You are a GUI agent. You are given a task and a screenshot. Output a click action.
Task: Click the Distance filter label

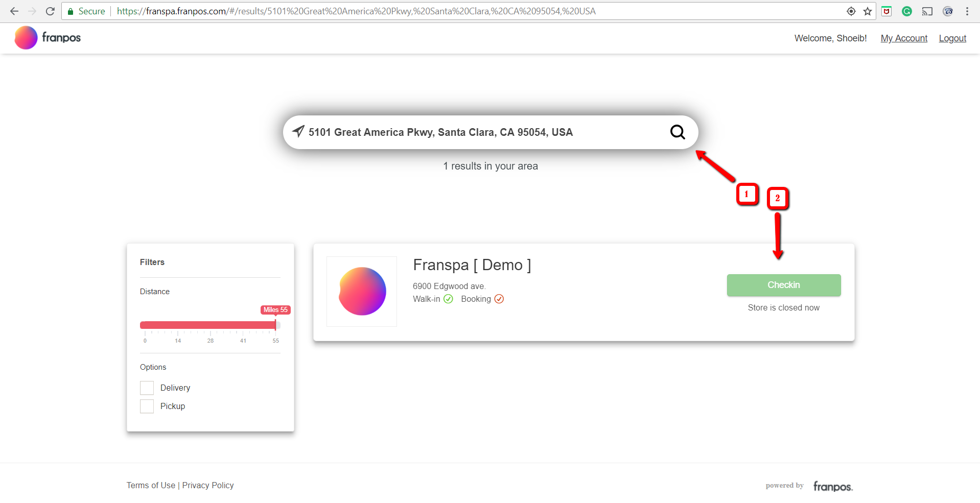[155, 292]
